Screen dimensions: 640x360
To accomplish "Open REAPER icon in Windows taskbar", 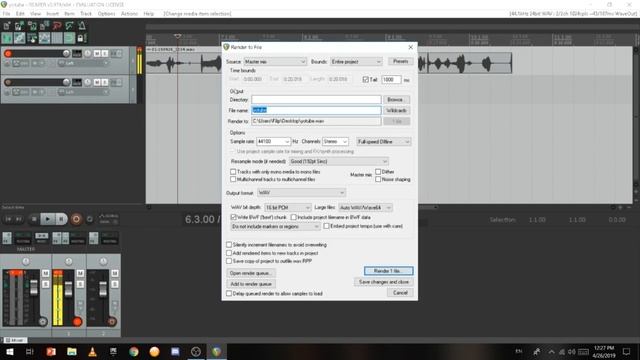I will 216,351.
